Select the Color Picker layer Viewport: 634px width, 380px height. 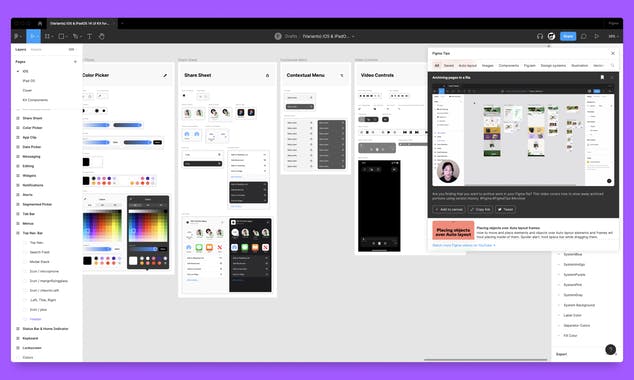click(x=32, y=128)
